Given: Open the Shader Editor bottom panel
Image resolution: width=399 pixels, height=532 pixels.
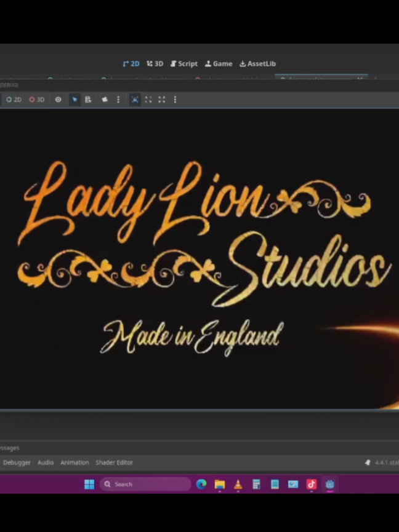Looking at the screenshot, I should (114, 463).
